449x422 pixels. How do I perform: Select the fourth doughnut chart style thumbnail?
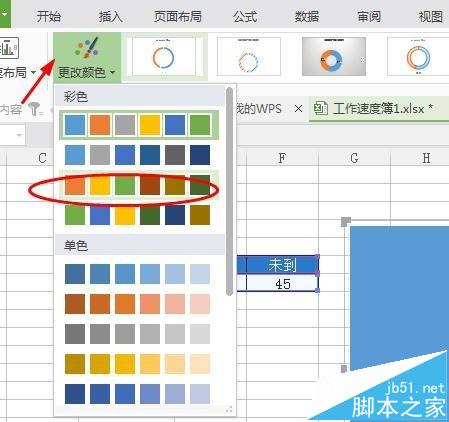(418, 57)
